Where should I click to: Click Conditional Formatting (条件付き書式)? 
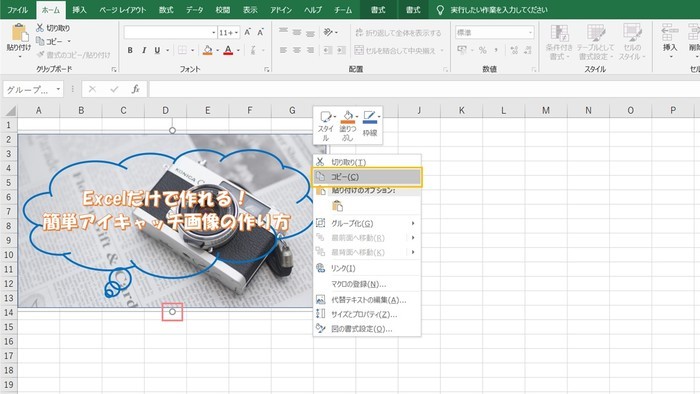point(559,42)
